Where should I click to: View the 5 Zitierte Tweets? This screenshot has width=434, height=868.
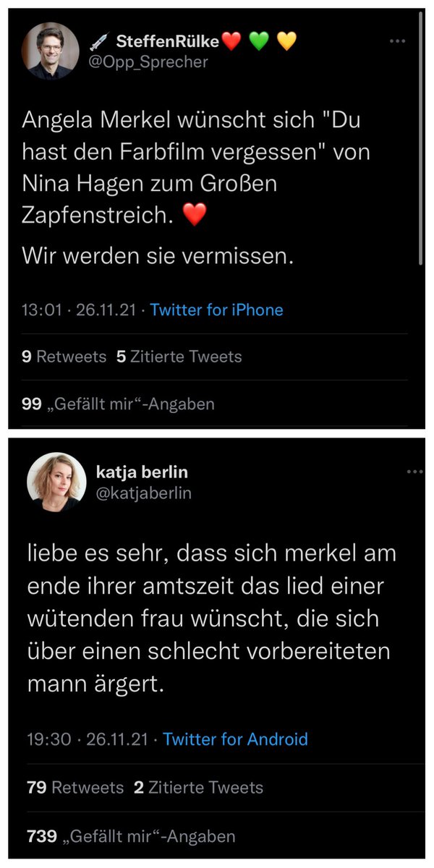(179, 357)
